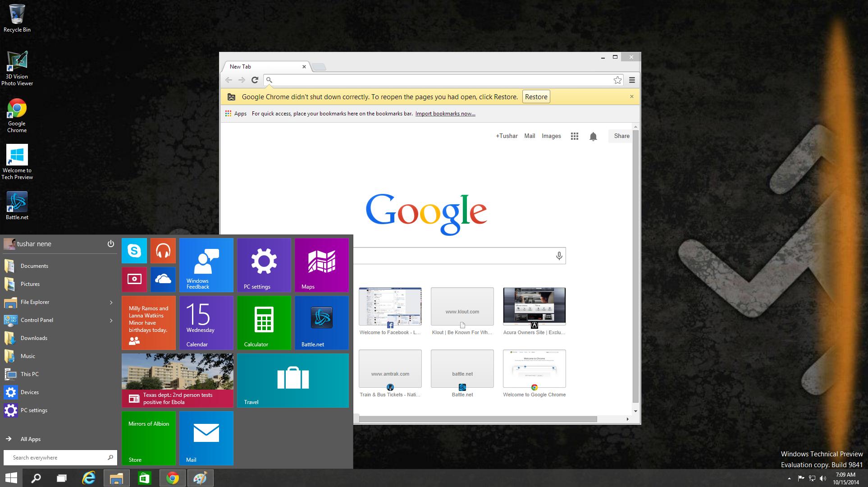Launch Internet Explorer from taskbar
The image size is (868, 487).
pyautogui.click(x=89, y=478)
